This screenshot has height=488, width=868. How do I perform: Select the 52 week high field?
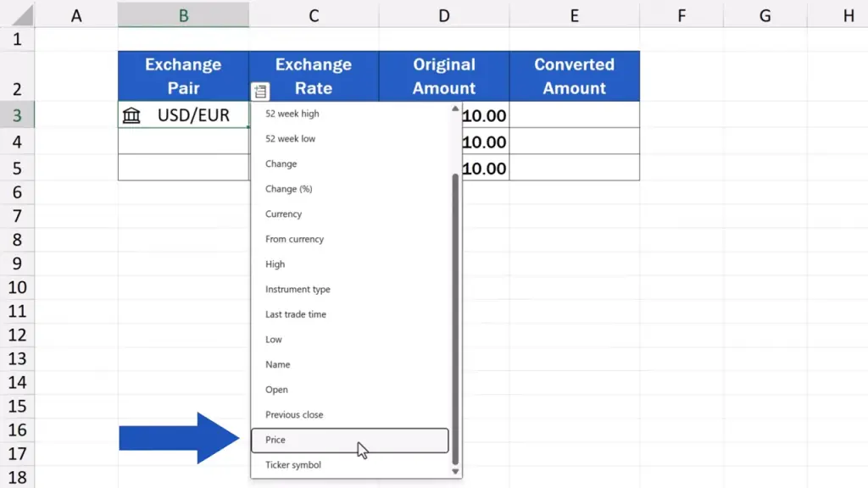(x=292, y=114)
